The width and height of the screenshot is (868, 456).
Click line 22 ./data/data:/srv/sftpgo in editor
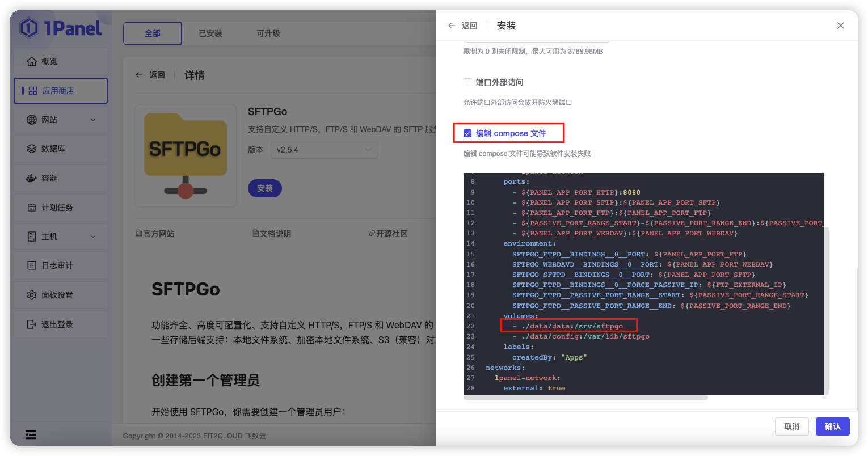coord(568,326)
